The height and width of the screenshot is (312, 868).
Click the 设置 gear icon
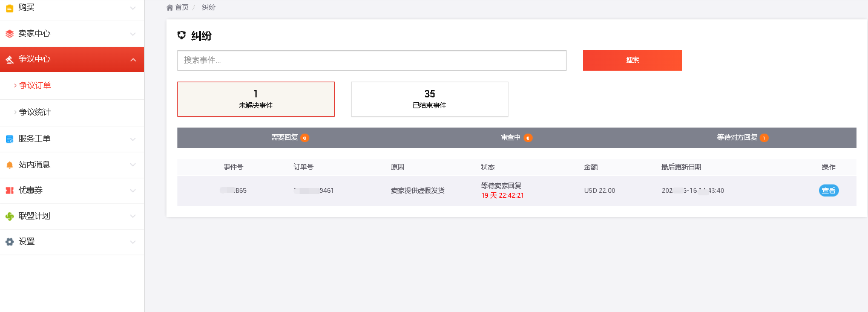(x=9, y=242)
